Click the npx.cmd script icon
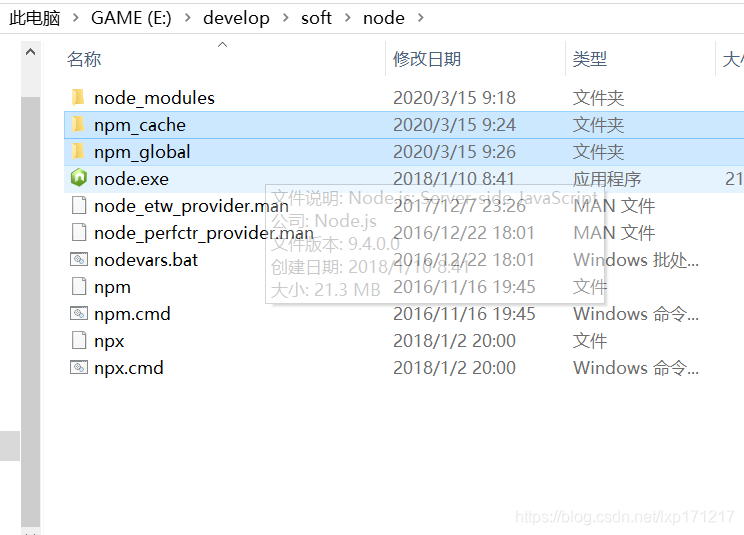This screenshot has height=535, width=744. pos(79,368)
